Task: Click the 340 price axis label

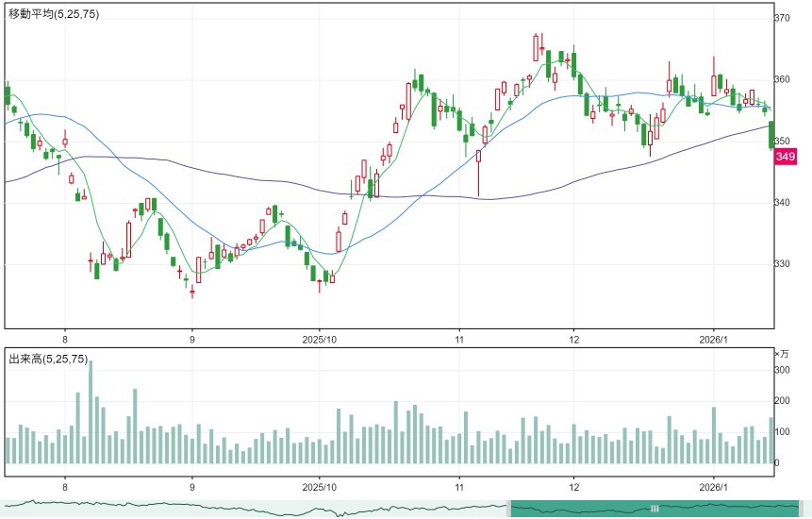Action: pyautogui.click(x=782, y=203)
